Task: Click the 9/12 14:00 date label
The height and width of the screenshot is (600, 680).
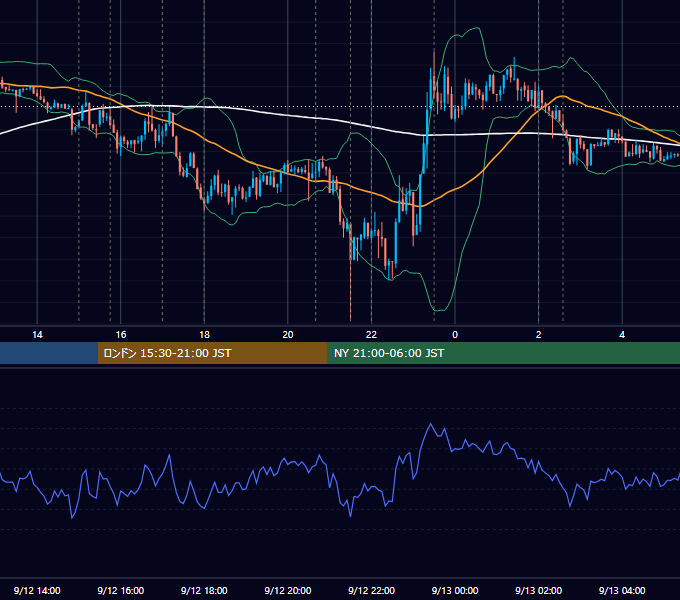Action: tap(37, 590)
